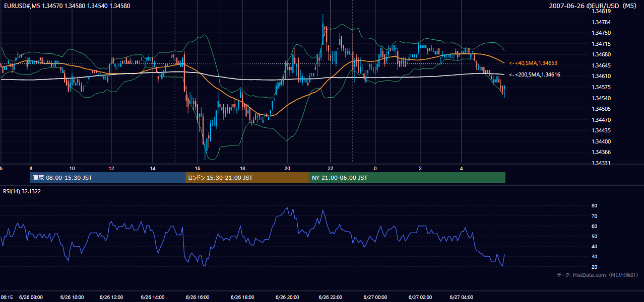Click the 6/26 22:00 date label

[x=331, y=297]
